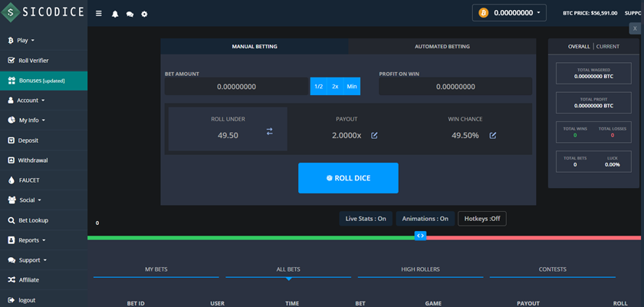The width and height of the screenshot is (644, 307).
Task: Toggle Live Stats on/off
Action: click(x=366, y=219)
